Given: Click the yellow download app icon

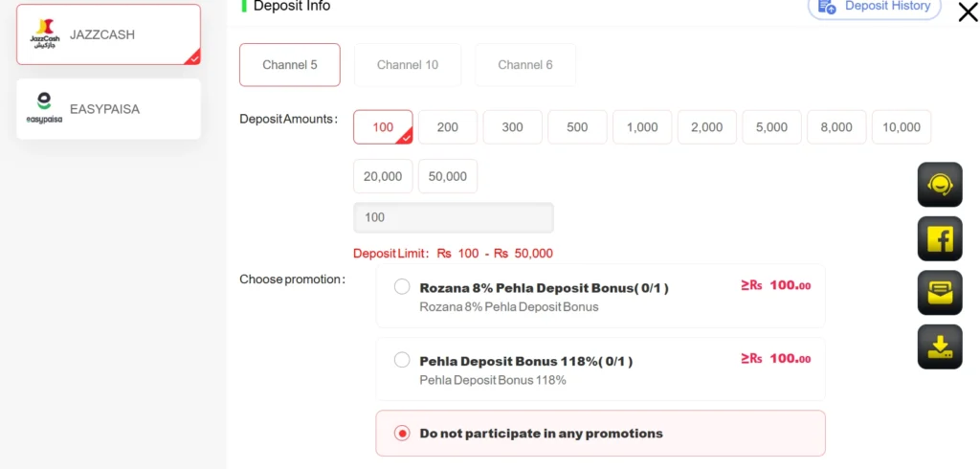Looking at the screenshot, I should (x=940, y=346).
